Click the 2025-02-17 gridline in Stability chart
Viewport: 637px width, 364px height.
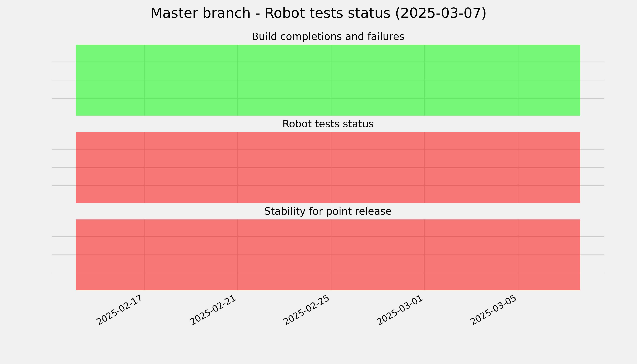[x=144, y=255]
